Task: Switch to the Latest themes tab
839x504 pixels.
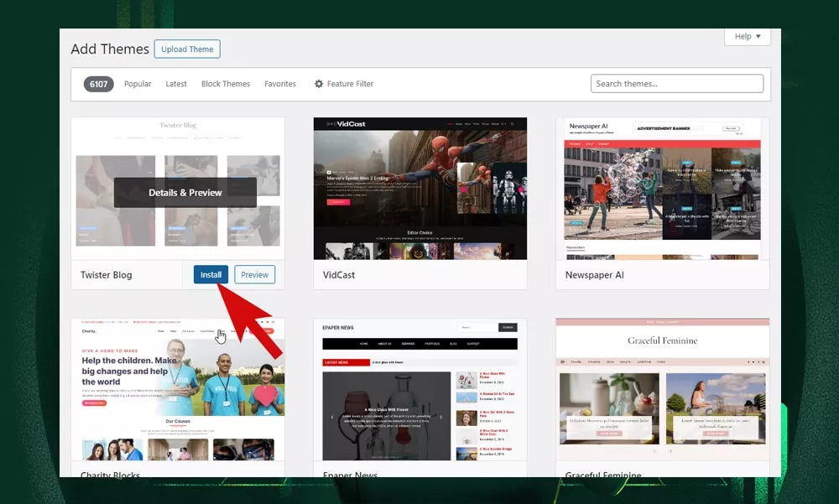Action: (x=176, y=84)
